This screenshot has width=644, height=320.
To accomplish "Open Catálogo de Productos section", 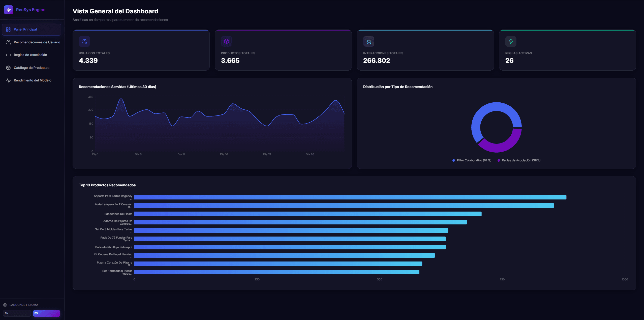I will (x=32, y=68).
